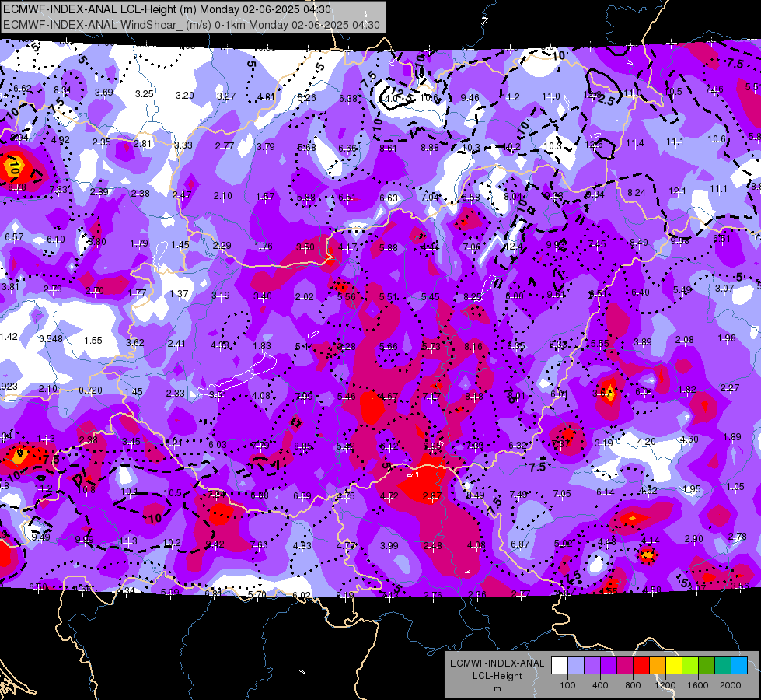
Task: Select the teal legend swatch left of 2000
Action: pyautogui.click(x=723, y=666)
